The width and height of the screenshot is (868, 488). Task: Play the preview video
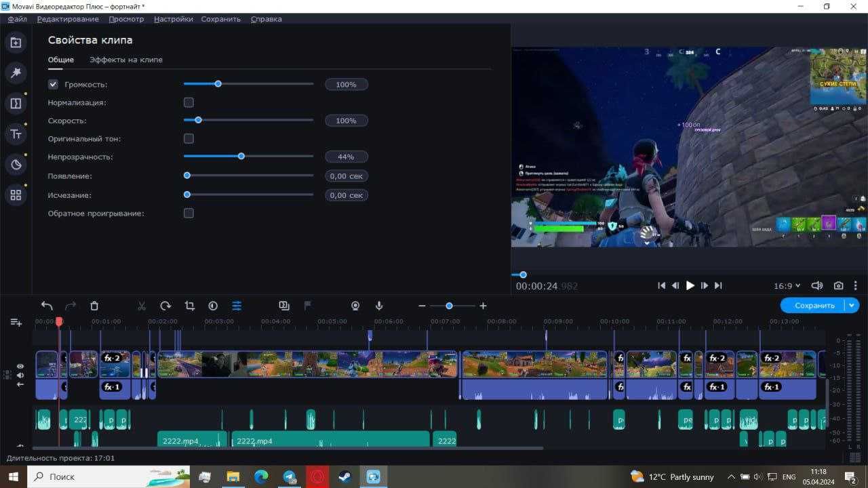(x=690, y=286)
